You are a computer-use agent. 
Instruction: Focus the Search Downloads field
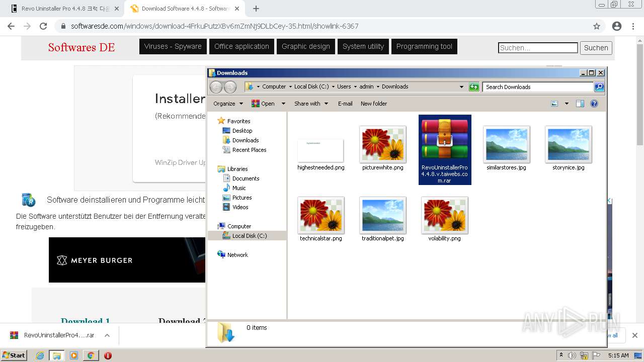(537, 87)
